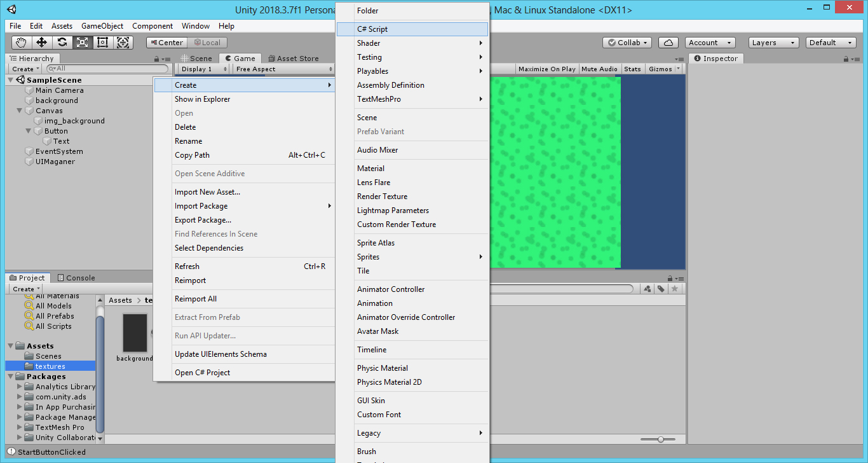Open the Collab dropdown
868x463 pixels.
click(627, 43)
